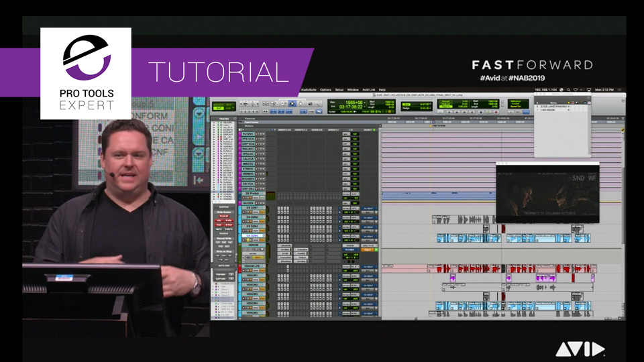Click the PREVIEW automation button
The height and width of the screenshot is (362, 644).
pyautogui.click(x=221, y=275)
